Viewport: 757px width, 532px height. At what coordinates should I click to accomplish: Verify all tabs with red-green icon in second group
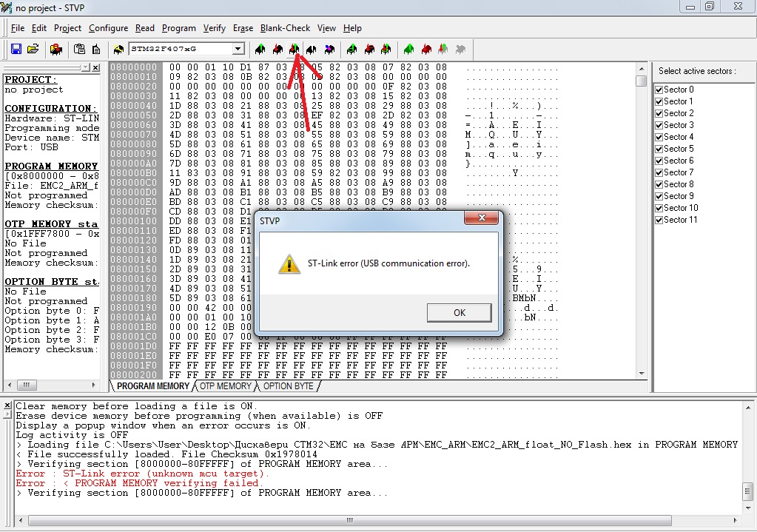pos(386,50)
